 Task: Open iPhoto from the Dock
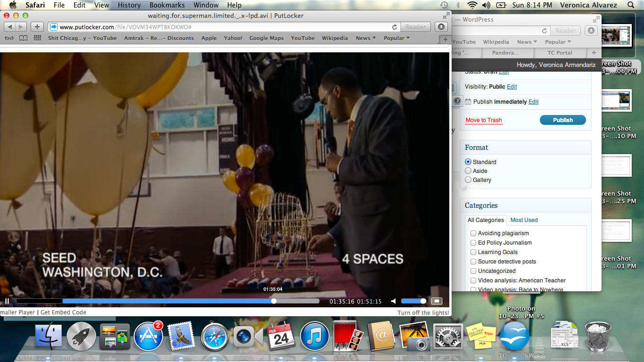pos(414,337)
